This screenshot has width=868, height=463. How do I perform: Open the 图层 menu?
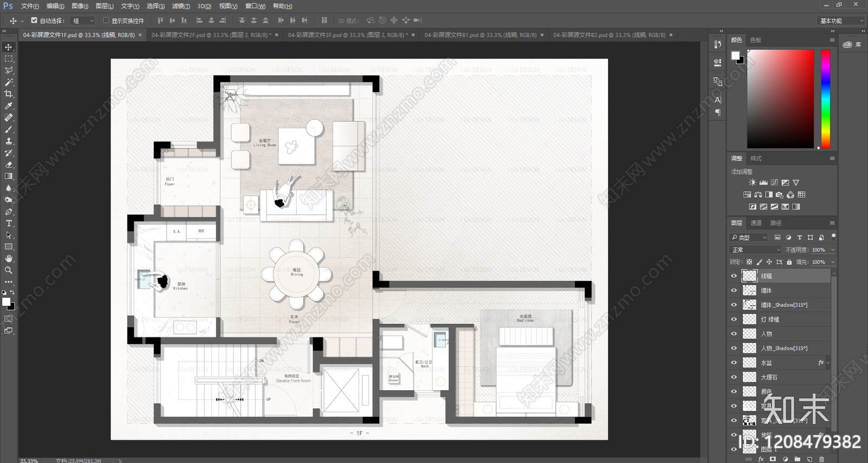point(104,6)
